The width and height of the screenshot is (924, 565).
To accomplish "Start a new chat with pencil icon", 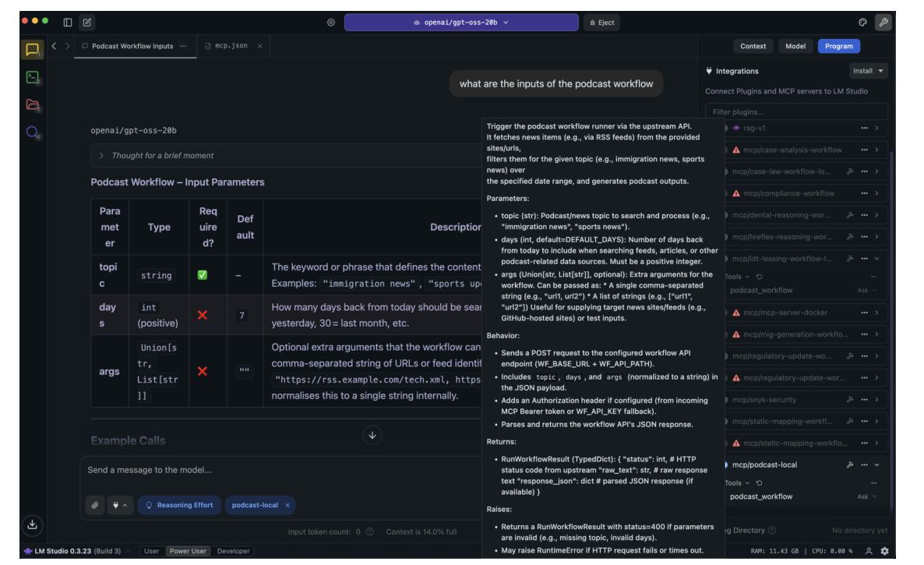I will click(87, 23).
